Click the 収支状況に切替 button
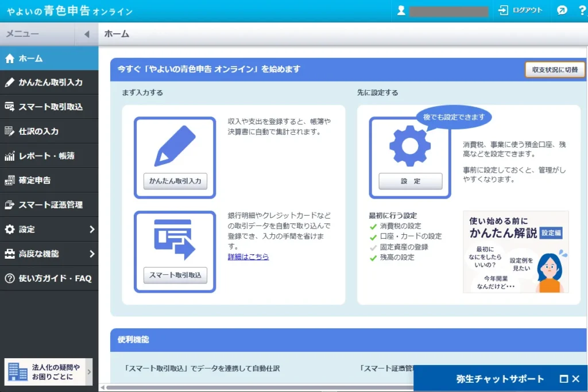 (555, 69)
